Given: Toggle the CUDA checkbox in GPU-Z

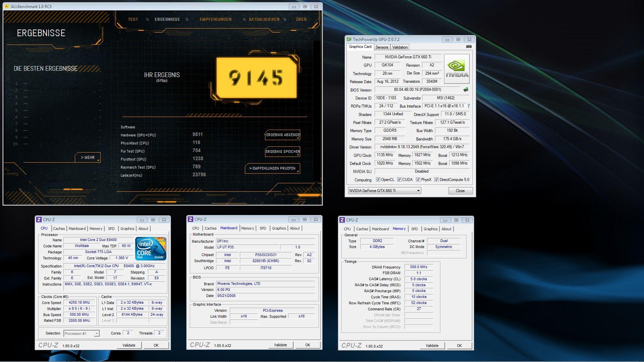Looking at the screenshot, I should 399,180.
